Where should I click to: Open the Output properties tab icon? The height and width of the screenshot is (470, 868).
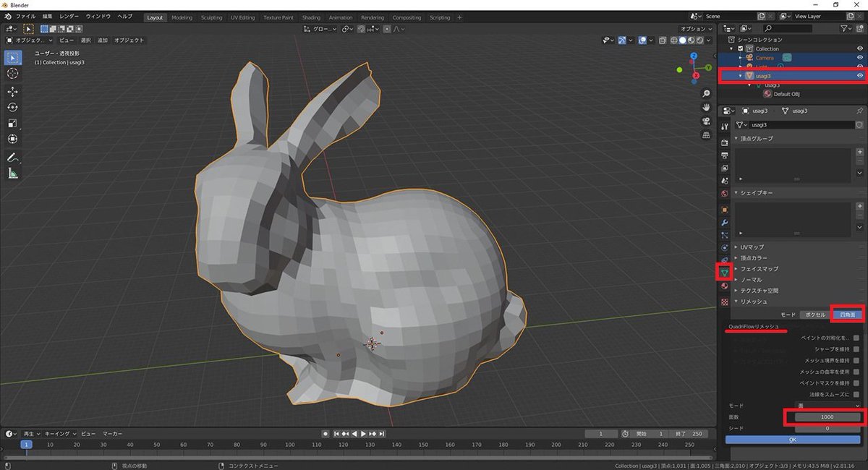[724, 155]
